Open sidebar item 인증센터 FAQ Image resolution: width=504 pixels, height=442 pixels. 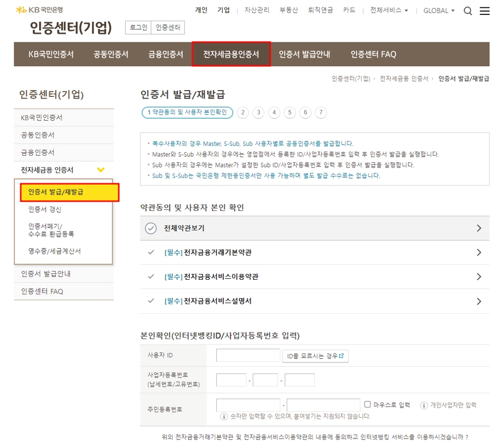point(64,291)
